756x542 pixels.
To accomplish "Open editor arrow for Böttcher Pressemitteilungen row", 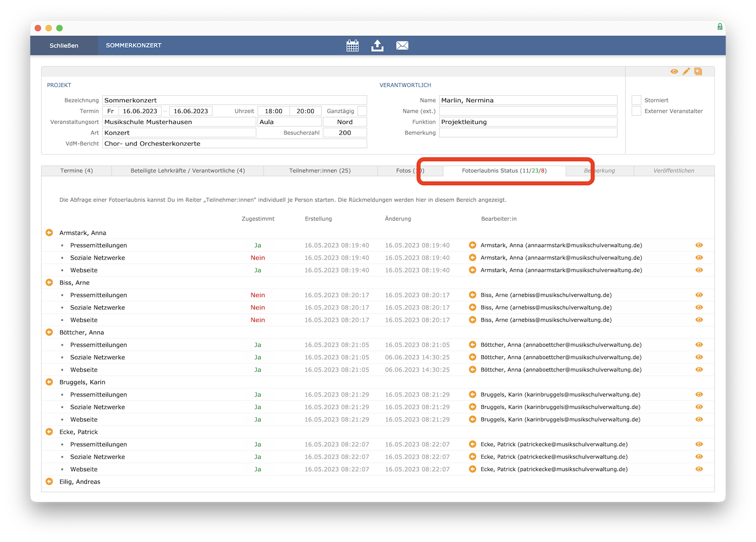I will (x=473, y=345).
